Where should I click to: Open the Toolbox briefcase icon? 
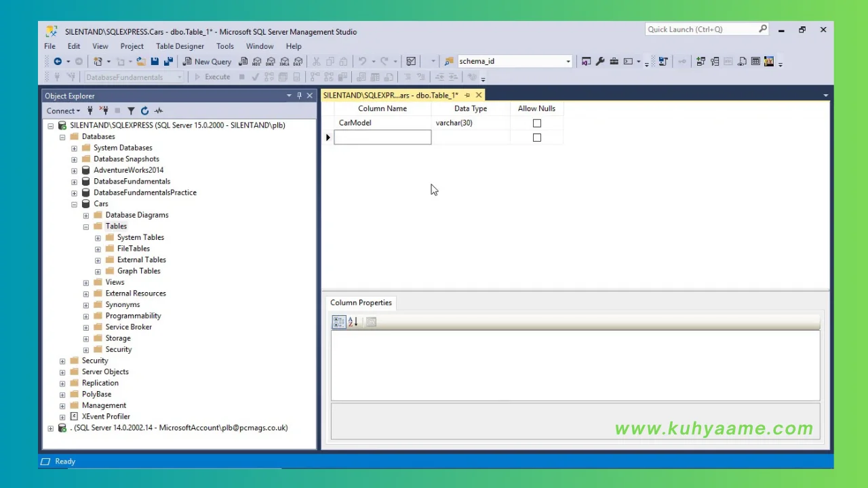click(614, 61)
